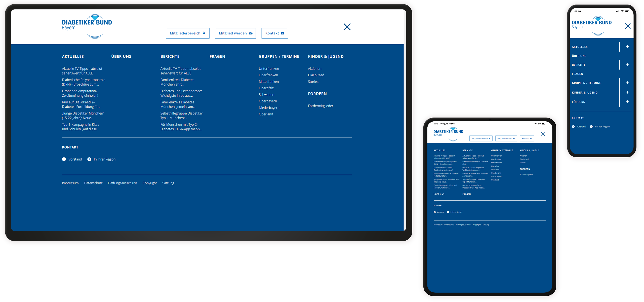Select the user-plus icon on Mitglied werden
The image size is (644, 302).
[x=251, y=33]
